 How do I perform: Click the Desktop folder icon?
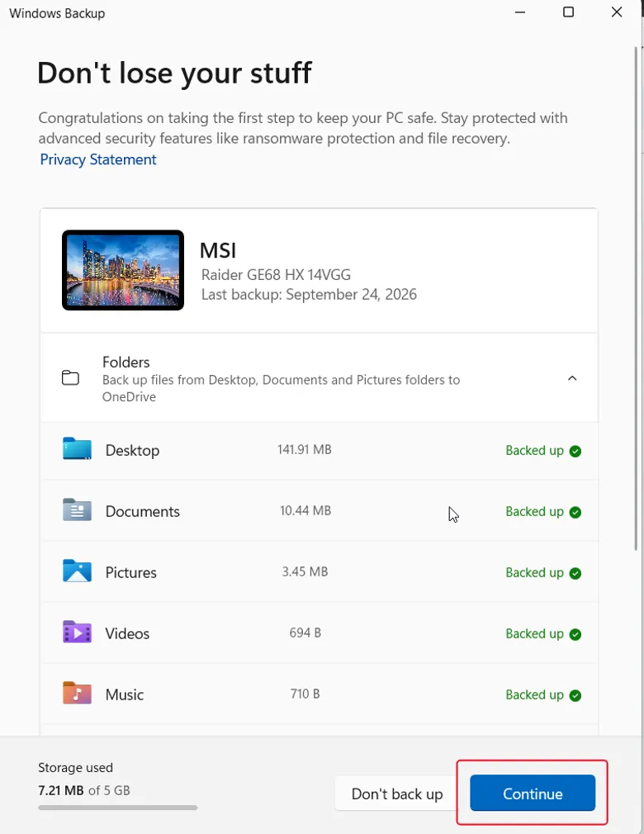click(77, 448)
